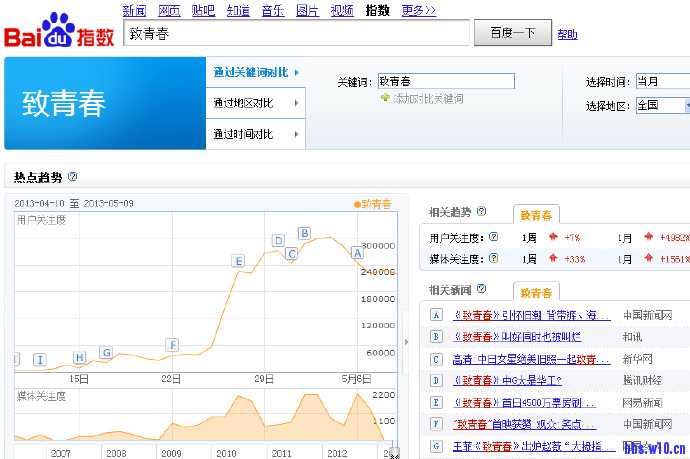Select news marker E on the chart

[238, 261]
